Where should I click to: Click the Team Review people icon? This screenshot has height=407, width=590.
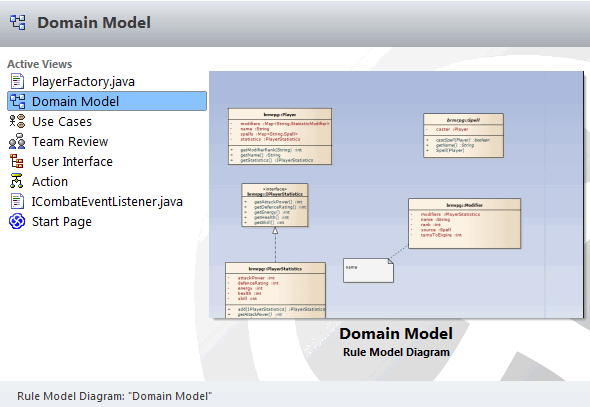coord(17,141)
